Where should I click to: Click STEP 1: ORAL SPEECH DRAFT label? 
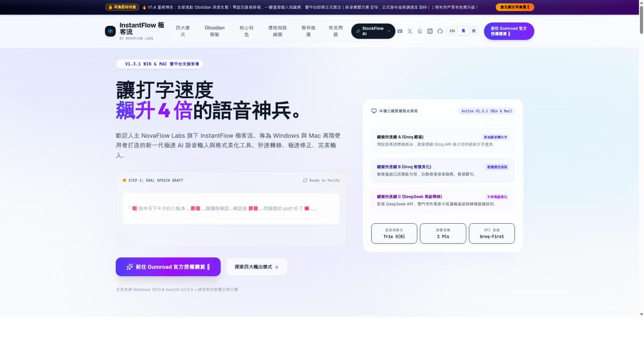[156, 180]
